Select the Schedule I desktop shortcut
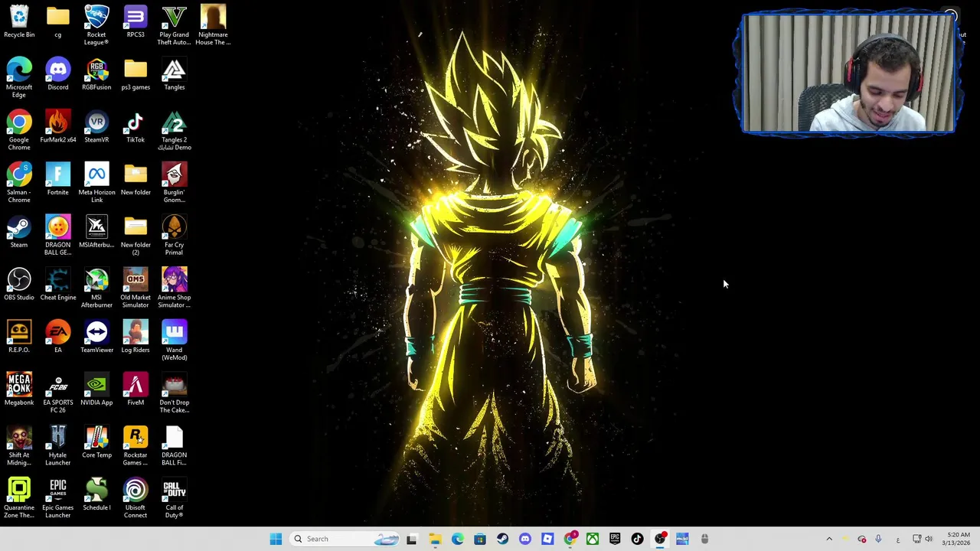Screen dimensions: 980x551 pos(96,495)
